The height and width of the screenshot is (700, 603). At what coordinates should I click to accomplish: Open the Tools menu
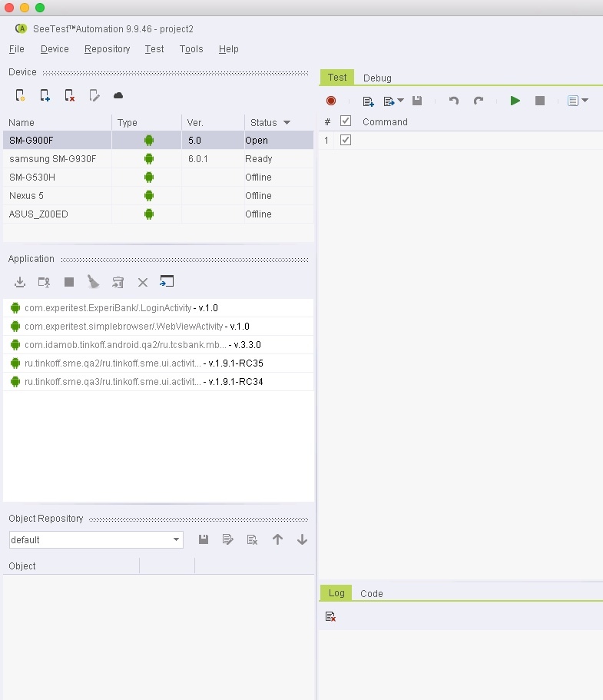point(191,49)
